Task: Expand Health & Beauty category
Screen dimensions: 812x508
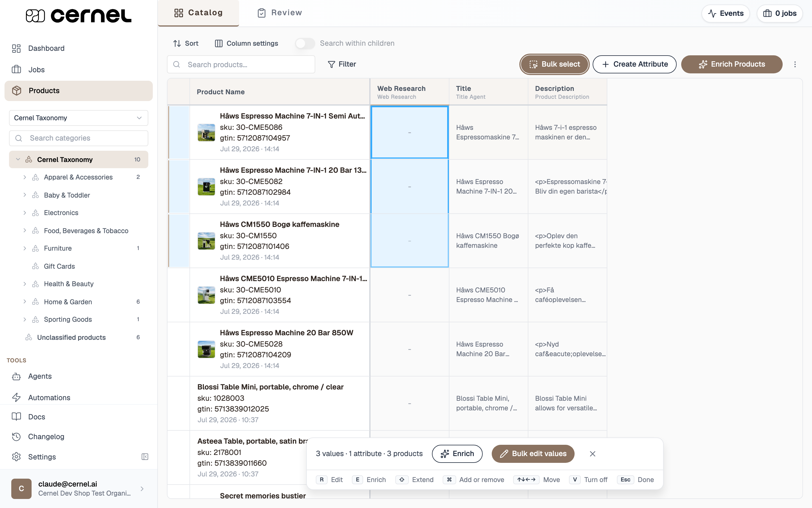Action: (25, 284)
